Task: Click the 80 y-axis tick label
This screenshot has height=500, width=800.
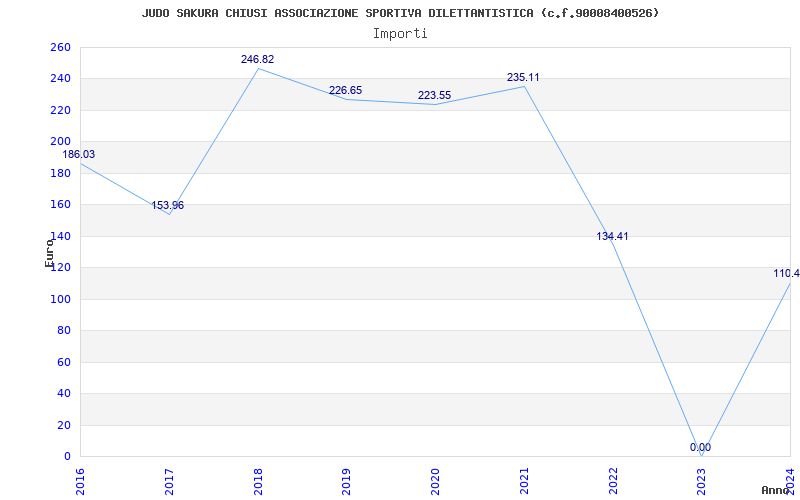Action: (x=64, y=331)
